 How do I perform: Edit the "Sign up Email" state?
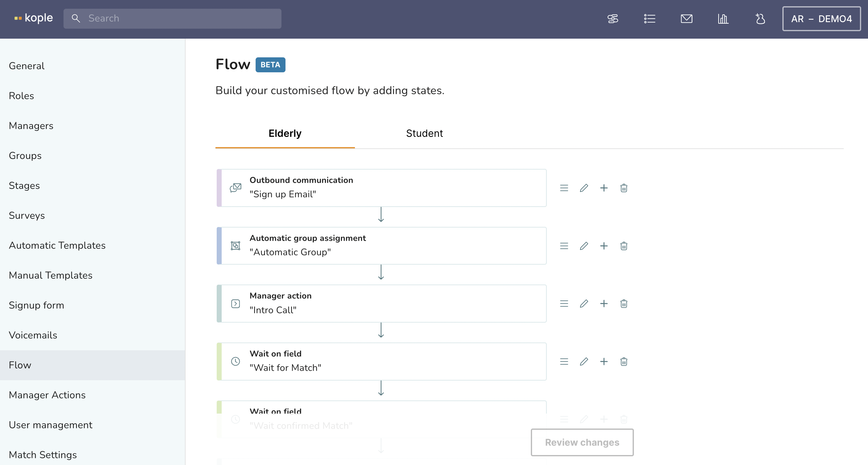584,188
